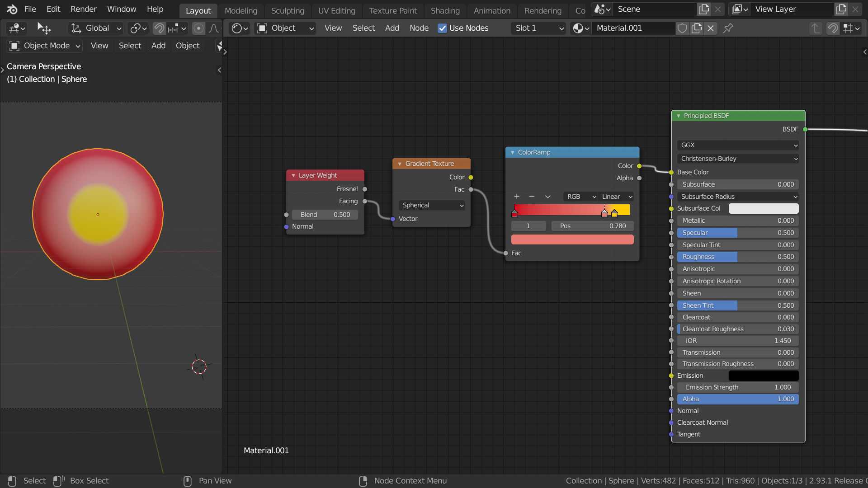
Task: Collapse the Principled BSDF node
Action: pyautogui.click(x=678, y=116)
